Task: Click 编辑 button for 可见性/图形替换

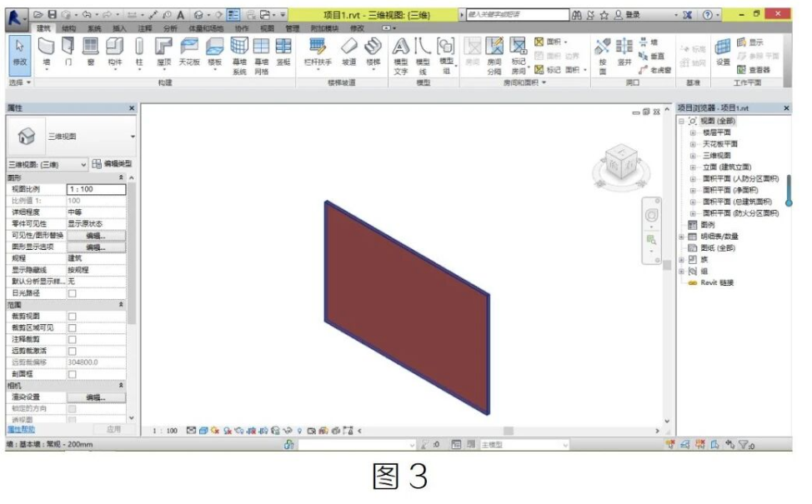Action: pyautogui.click(x=96, y=236)
